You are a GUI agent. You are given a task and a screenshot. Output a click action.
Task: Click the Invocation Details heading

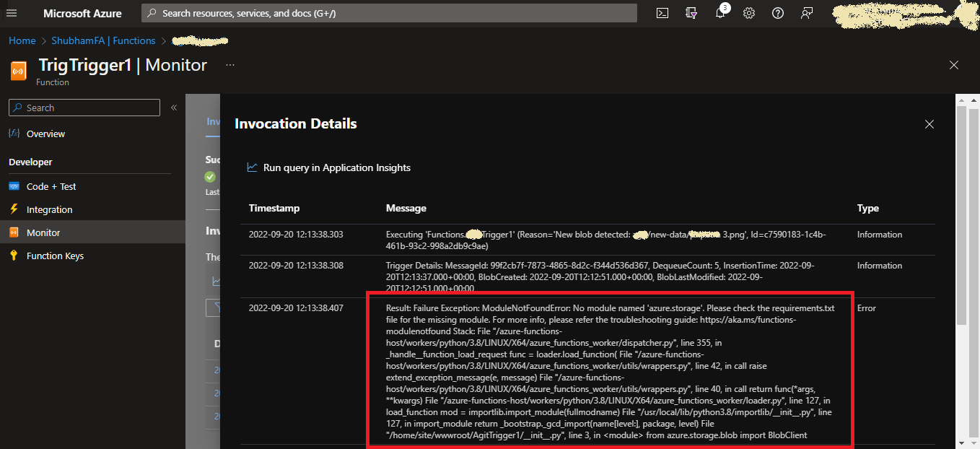(296, 123)
